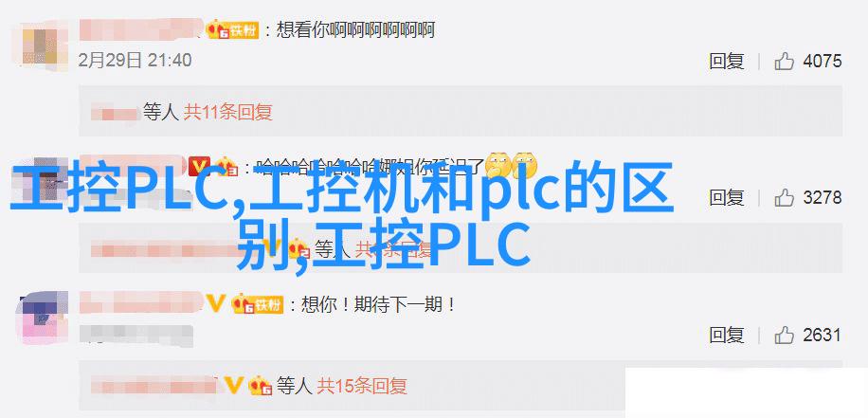868x418 pixels.
Task: Open the first commenter's blurred username
Action: (141, 30)
